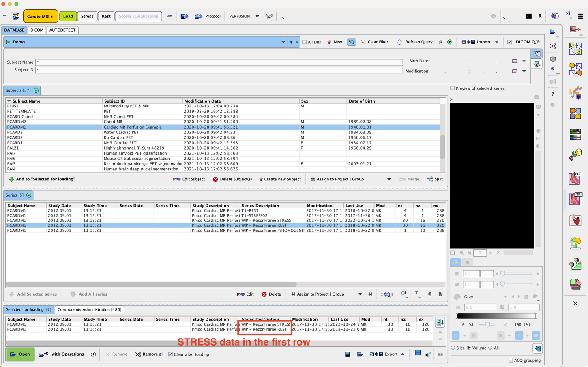Screen dimensions: 588x367
Task: Click the reorder icon beside Selected for loading list
Action: click(x=440, y=323)
